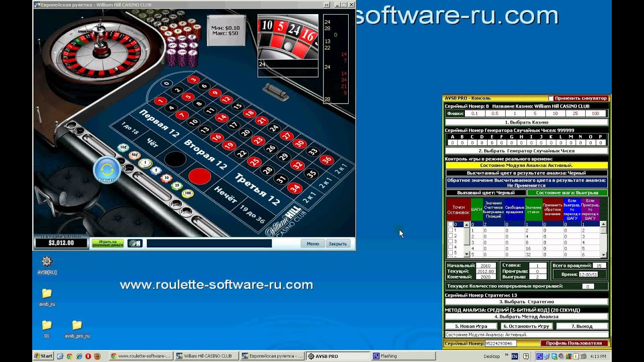Image resolution: width=644 pixels, height=362 pixels.
Task: Select the 10¢ betting chip
Action: (123, 147)
